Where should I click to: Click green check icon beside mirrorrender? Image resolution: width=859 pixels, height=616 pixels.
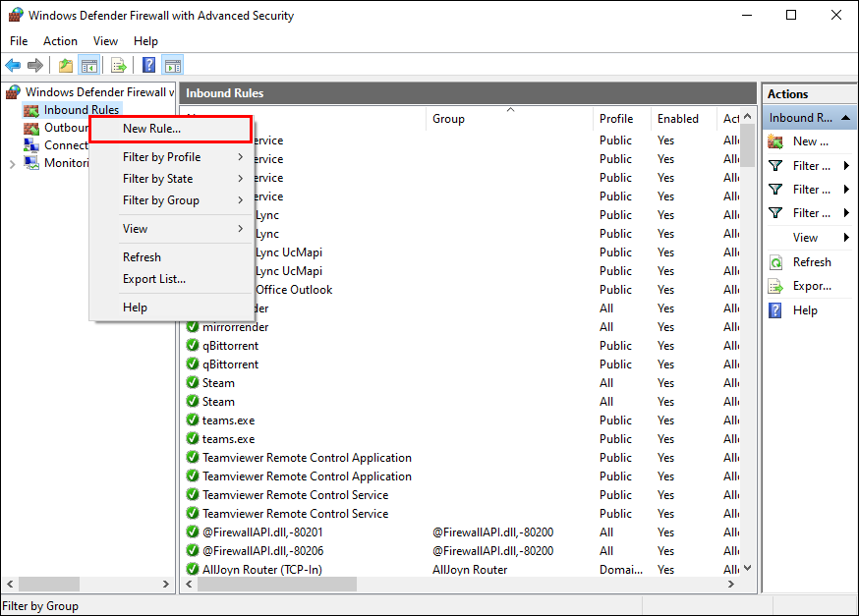click(x=193, y=327)
